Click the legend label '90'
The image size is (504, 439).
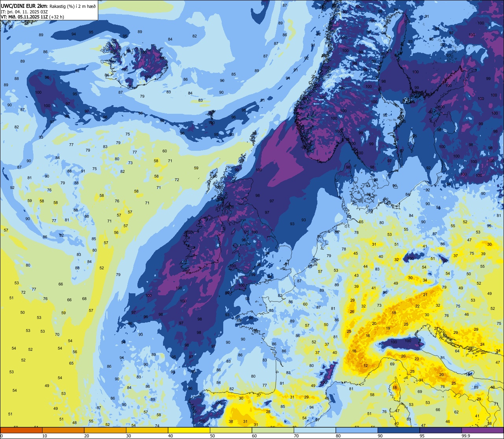tap(380, 436)
